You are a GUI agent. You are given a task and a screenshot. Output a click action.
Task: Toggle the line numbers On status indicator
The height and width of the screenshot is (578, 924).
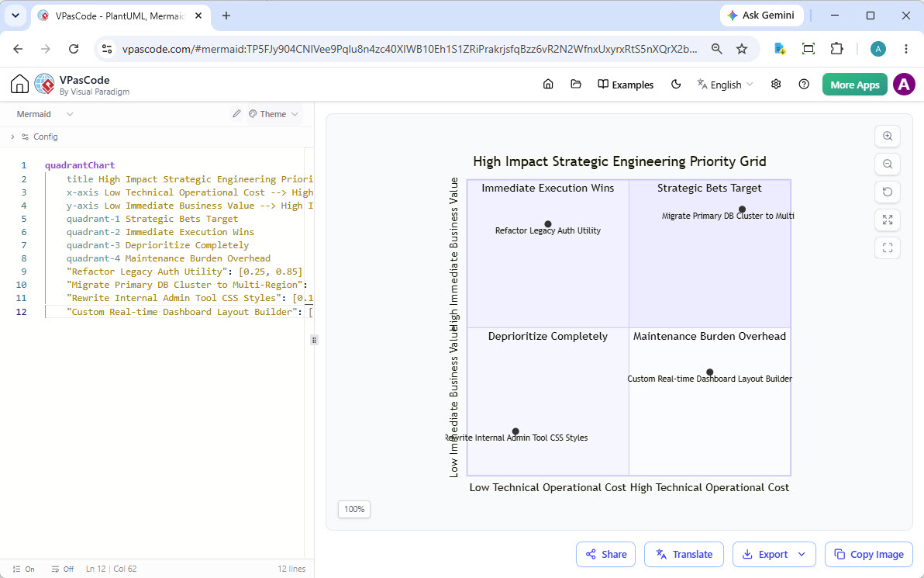(x=23, y=569)
